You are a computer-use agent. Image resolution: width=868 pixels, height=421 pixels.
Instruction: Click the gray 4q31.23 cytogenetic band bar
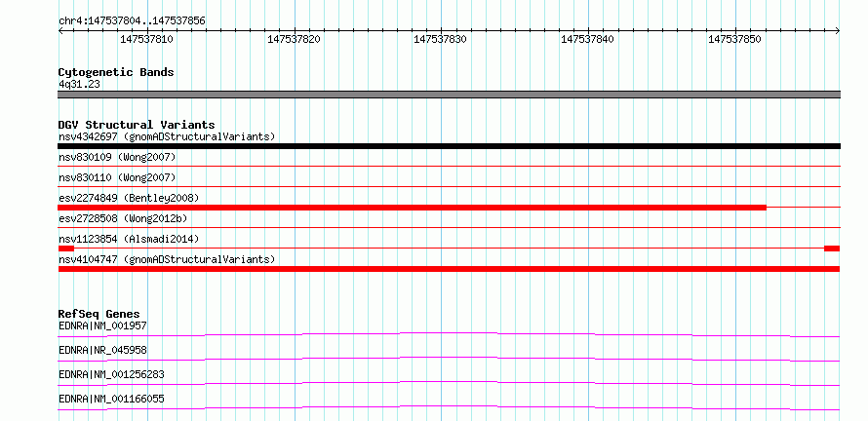449,95
